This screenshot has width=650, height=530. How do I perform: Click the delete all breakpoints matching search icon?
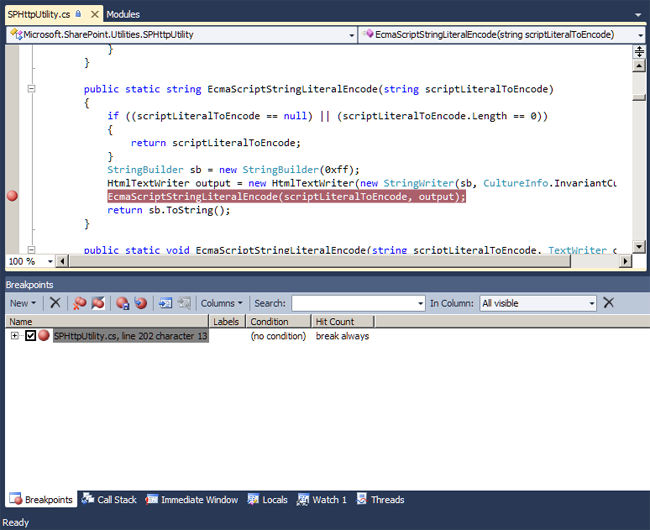pyautogui.click(x=78, y=303)
